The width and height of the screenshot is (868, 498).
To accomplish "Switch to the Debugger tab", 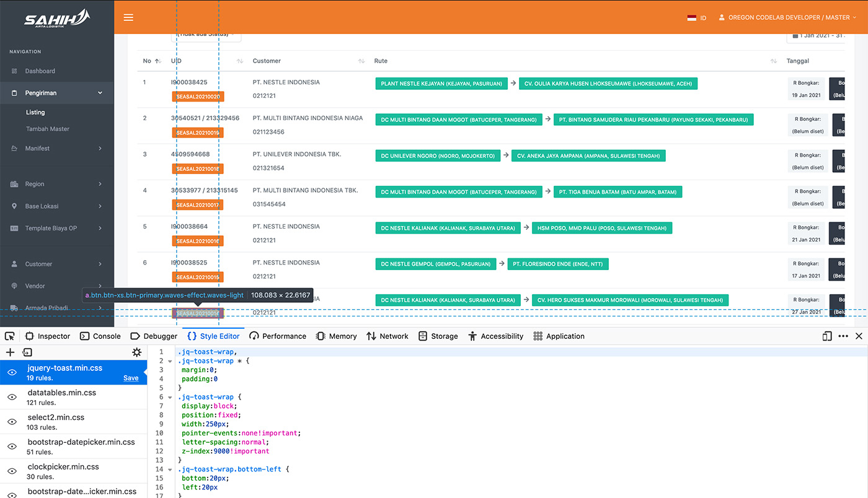I will (x=154, y=336).
